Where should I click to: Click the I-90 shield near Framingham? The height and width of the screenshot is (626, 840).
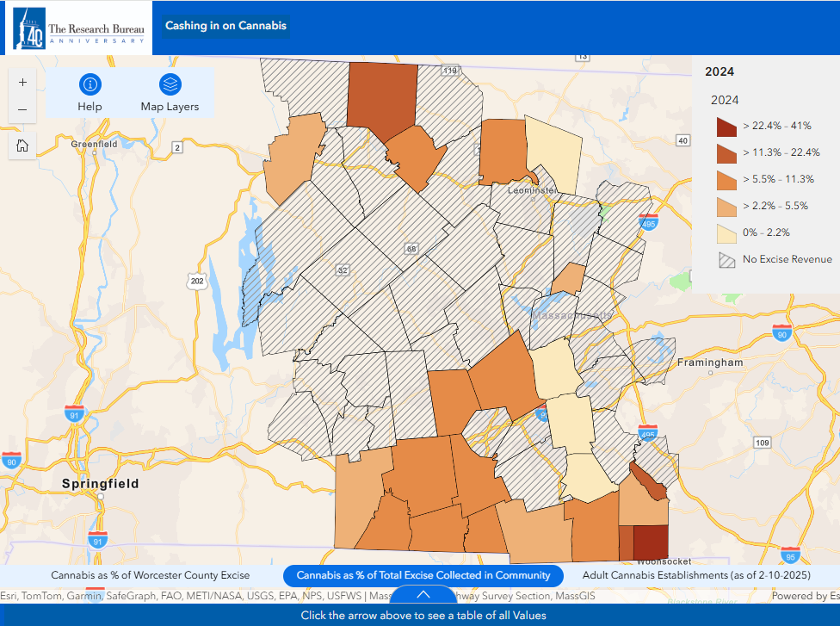click(x=782, y=333)
